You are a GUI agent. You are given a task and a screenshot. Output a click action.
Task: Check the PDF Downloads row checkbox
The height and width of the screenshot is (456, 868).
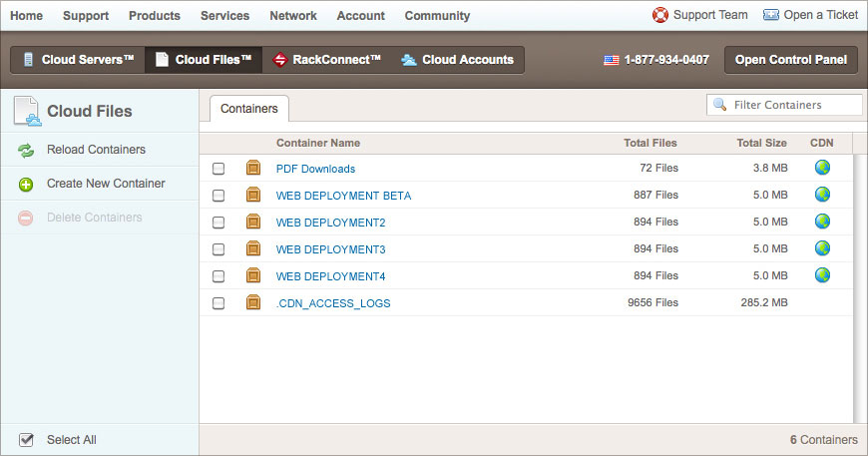(x=218, y=169)
